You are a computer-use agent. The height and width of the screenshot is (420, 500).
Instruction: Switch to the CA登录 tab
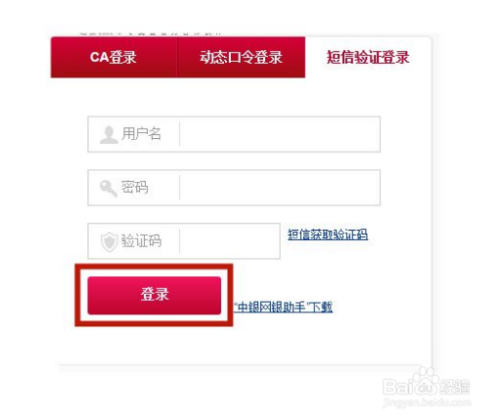point(114,57)
